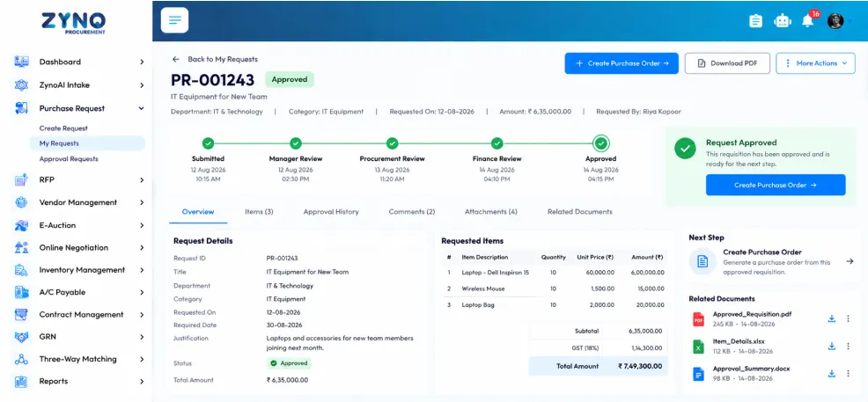Open more options for Item_Details.xlsx

coord(848,347)
